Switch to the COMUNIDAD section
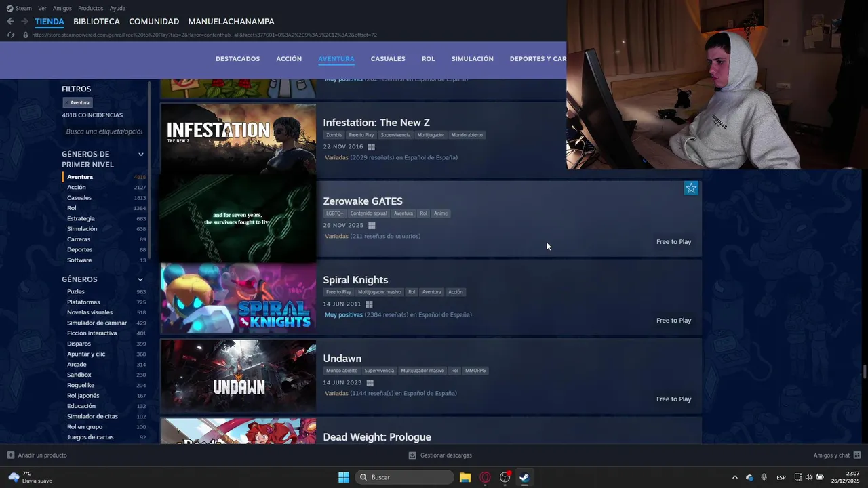 [x=154, y=22]
